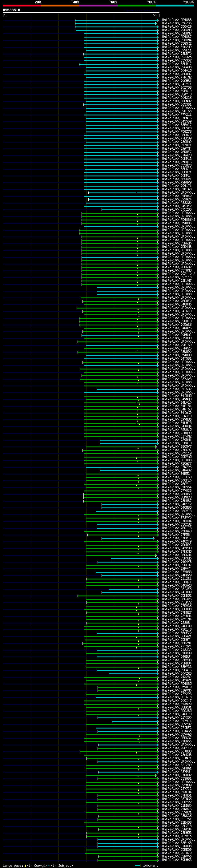
Task: Open hit UniRef100_P54886-2
Action: (179, 220)
